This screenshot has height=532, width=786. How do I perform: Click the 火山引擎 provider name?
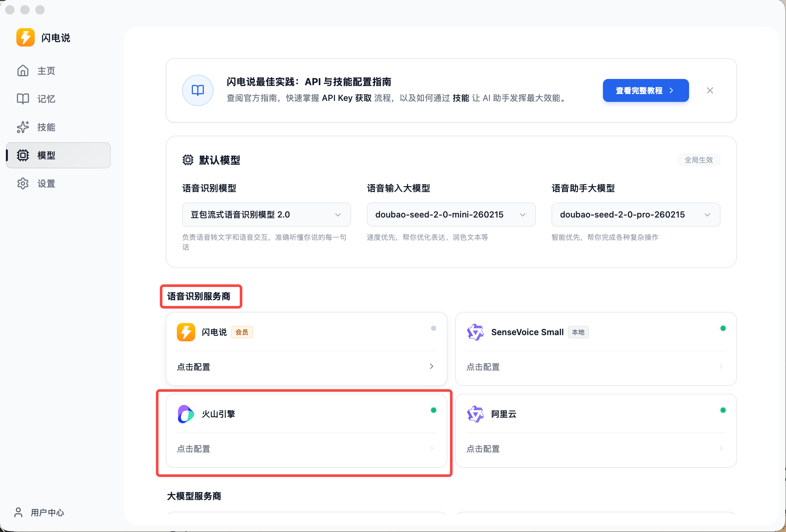point(218,414)
